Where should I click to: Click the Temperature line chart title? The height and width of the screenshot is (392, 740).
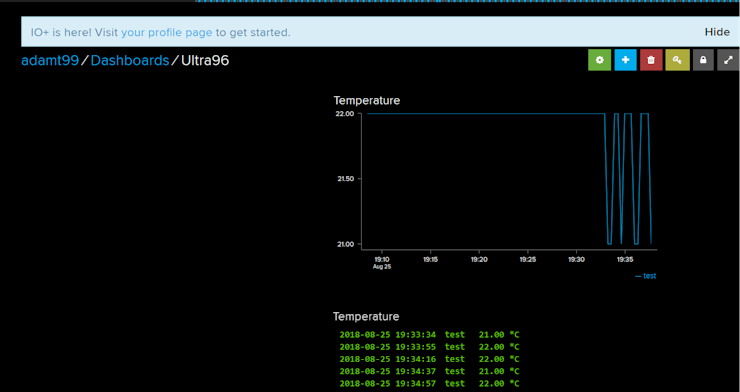[x=367, y=100]
